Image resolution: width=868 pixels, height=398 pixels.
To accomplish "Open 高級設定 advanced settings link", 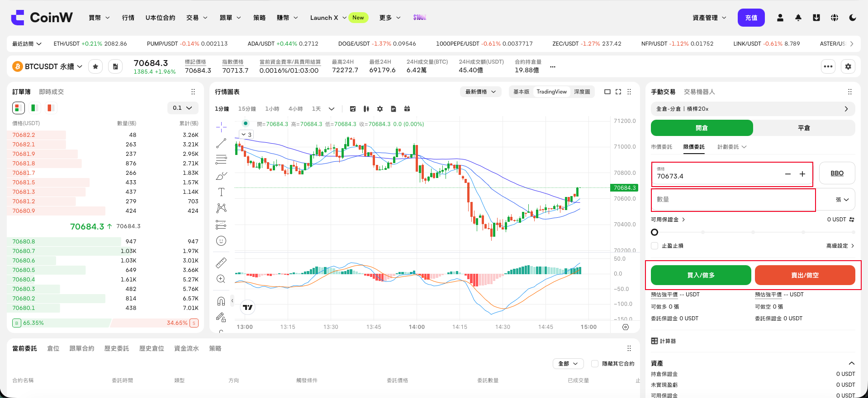I will tap(840, 246).
